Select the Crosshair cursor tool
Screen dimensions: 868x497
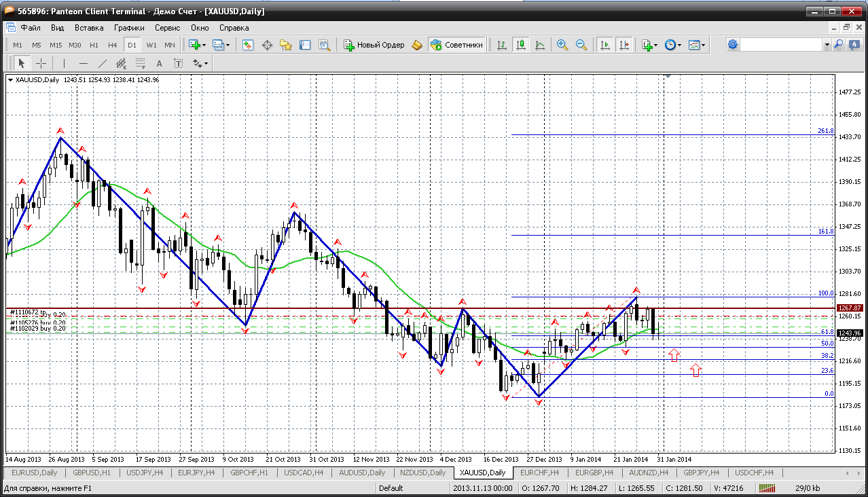pyautogui.click(x=41, y=63)
